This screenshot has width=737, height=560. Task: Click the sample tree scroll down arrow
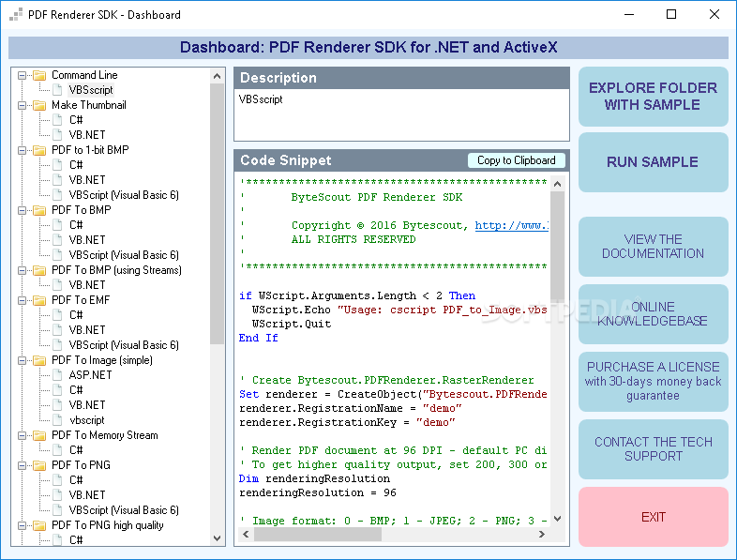217,538
